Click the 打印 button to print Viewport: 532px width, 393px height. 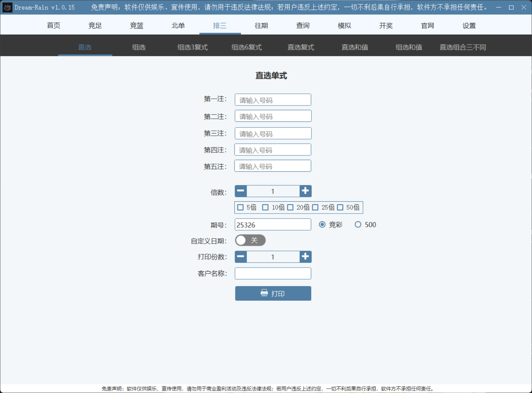[x=273, y=293]
